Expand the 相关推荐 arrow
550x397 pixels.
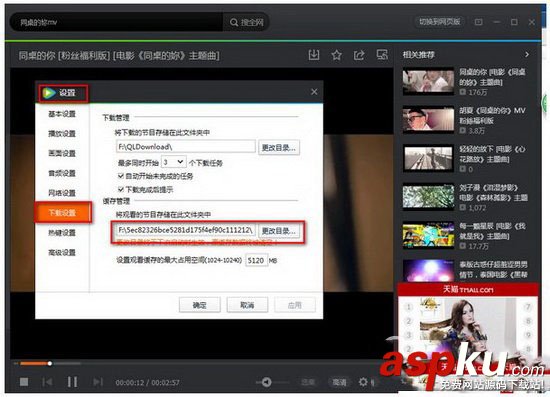click(526, 54)
